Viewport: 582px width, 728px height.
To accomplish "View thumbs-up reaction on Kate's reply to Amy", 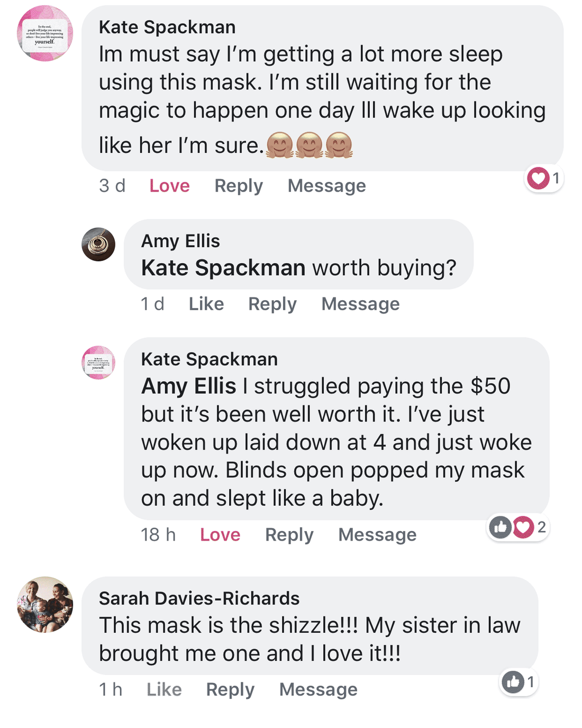I will 500,527.
